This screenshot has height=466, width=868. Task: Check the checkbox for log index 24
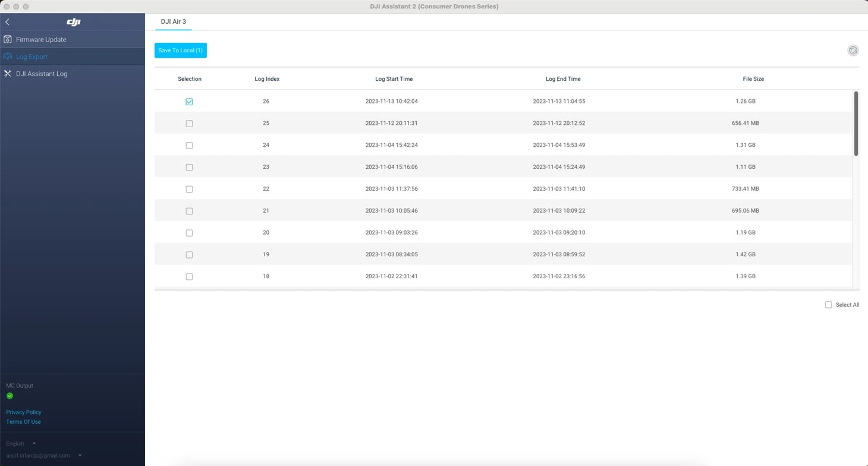tap(189, 145)
